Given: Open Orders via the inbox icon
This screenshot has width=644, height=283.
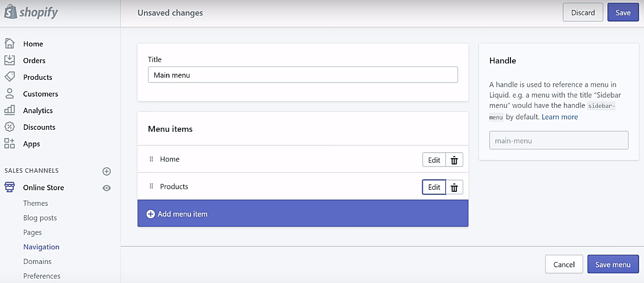Looking at the screenshot, I should [x=9, y=60].
